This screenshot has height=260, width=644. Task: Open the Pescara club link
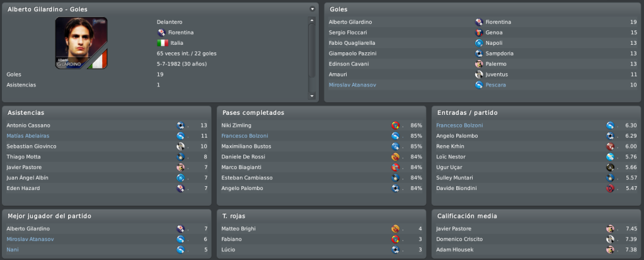pyautogui.click(x=496, y=85)
